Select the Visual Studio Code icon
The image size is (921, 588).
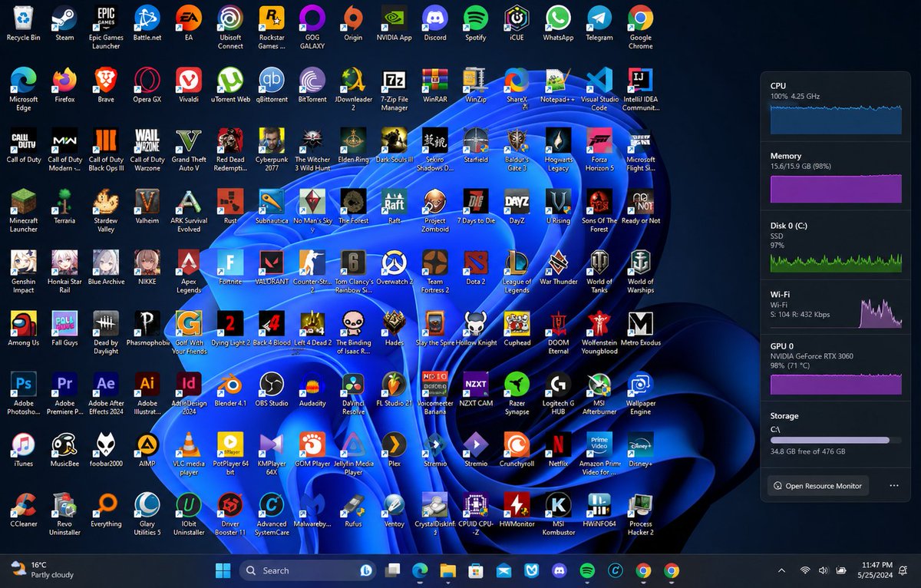click(x=599, y=89)
